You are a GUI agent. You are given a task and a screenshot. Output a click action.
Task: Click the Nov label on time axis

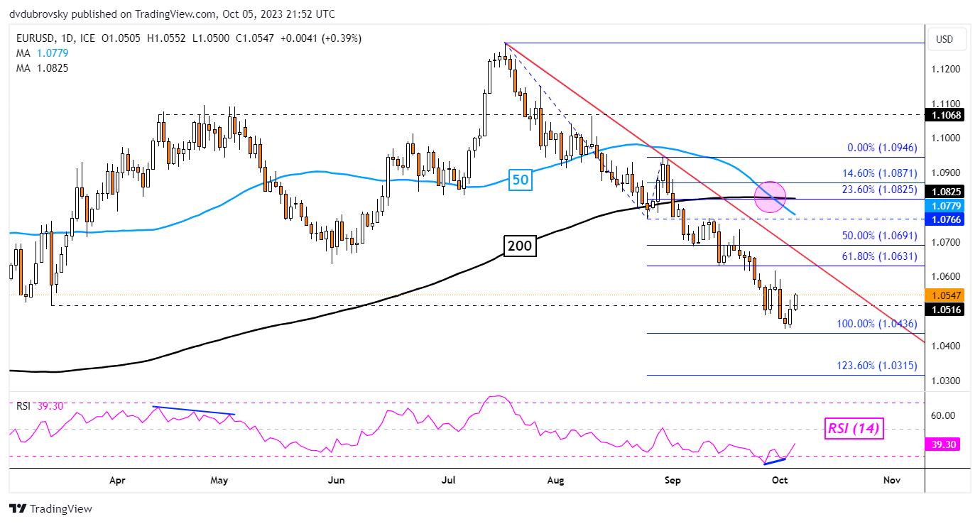(892, 481)
